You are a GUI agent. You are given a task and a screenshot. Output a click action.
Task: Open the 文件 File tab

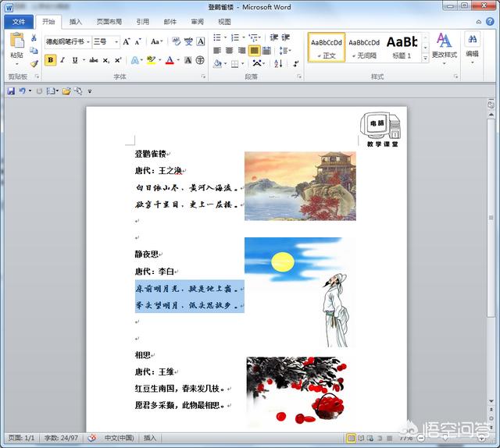tap(19, 22)
